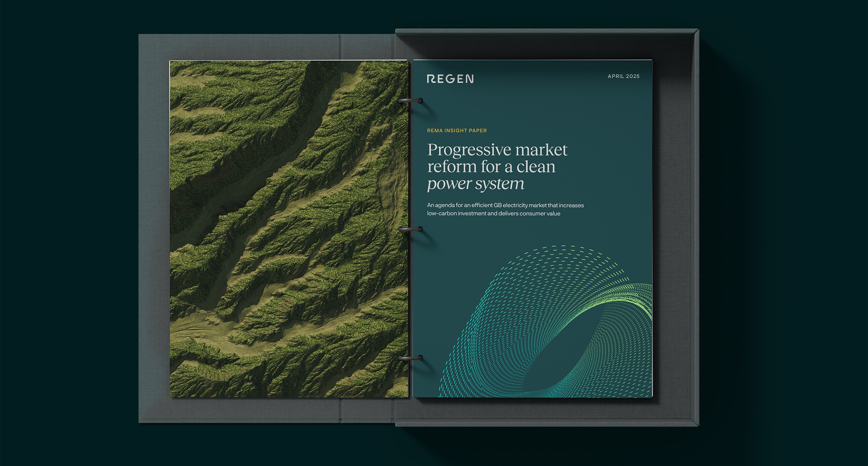
Task: Click the green terrain aerial image page
Action: [x=289, y=229]
